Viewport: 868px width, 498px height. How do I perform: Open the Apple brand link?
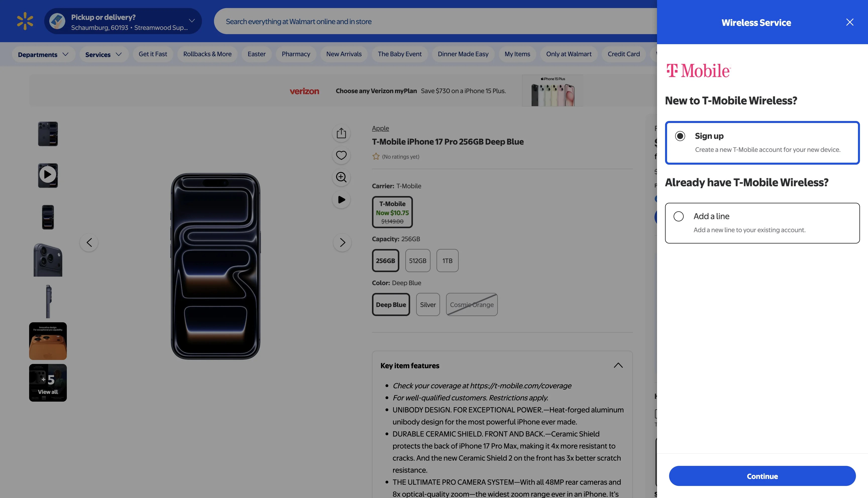pyautogui.click(x=380, y=128)
